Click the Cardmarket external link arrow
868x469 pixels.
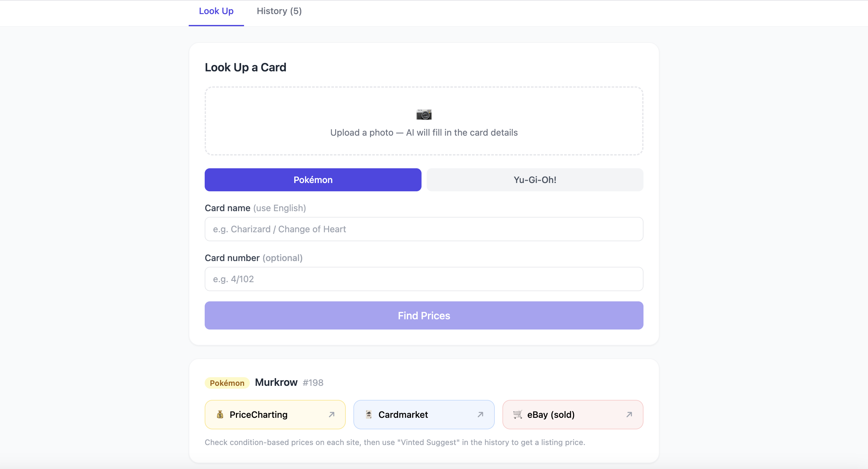point(480,414)
